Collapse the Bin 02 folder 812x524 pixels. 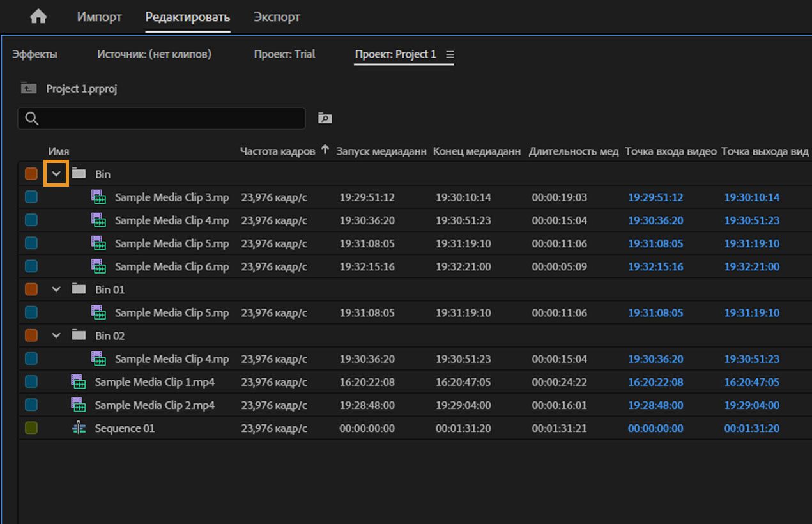tap(56, 335)
